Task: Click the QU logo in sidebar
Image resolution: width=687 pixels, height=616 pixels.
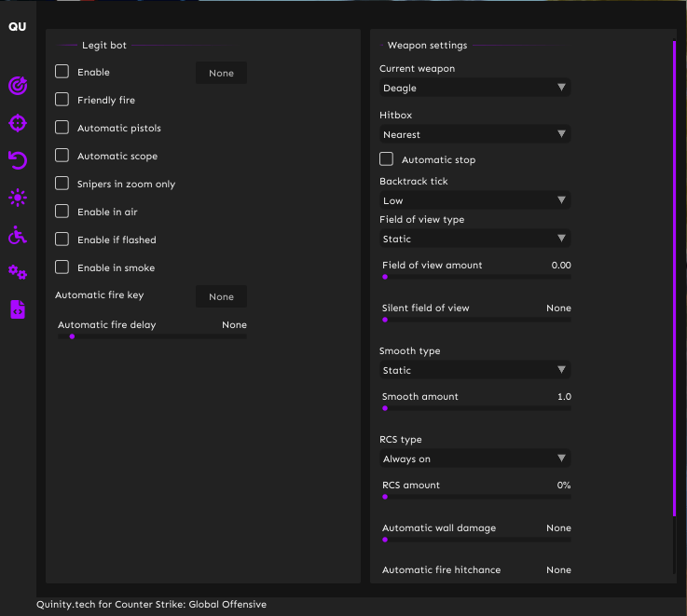Action: (x=18, y=27)
